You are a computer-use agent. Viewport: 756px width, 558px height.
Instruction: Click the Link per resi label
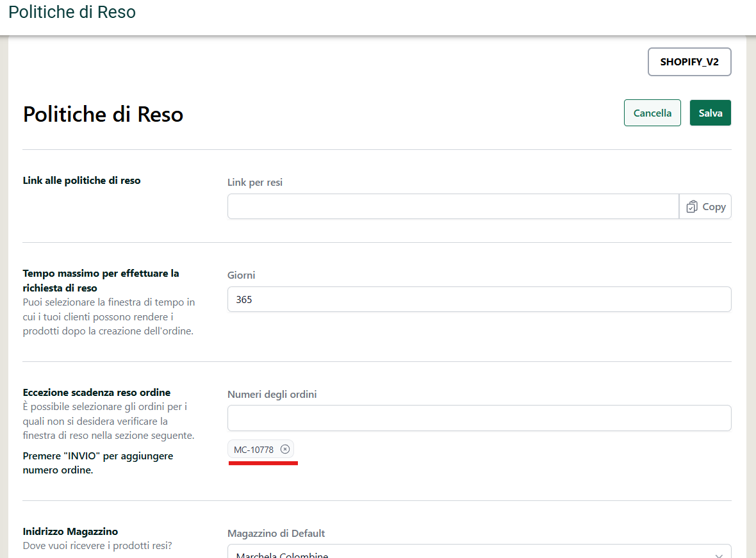[255, 183]
